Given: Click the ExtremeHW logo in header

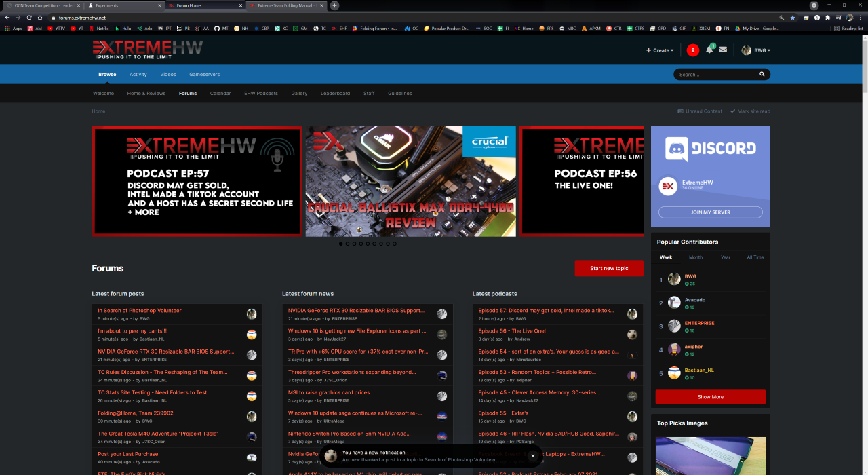Looking at the screenshot, I should 147,50.
